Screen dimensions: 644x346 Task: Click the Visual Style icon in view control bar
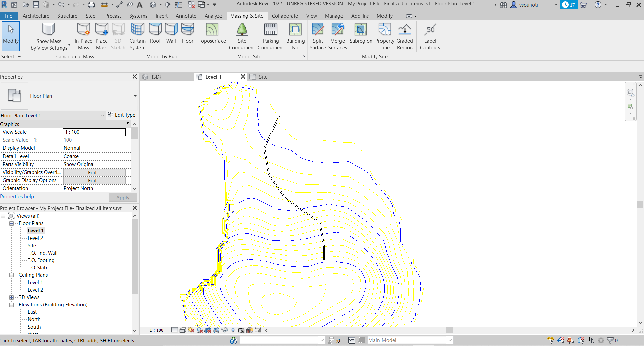pos(183,330)
